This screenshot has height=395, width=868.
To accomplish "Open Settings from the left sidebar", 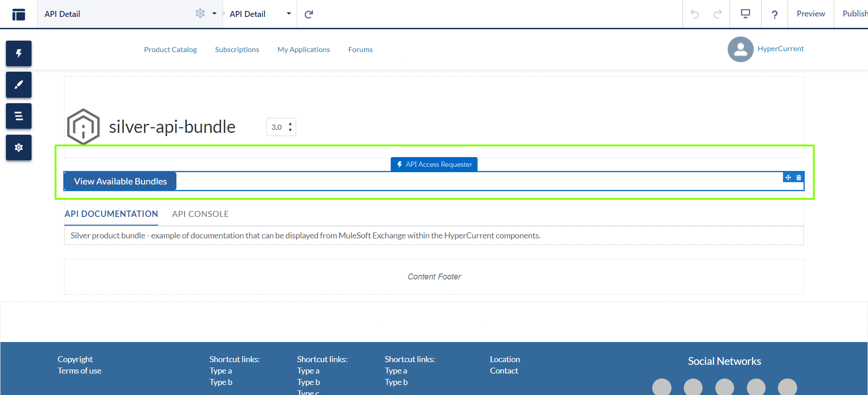I will click(x=19, y=147).
